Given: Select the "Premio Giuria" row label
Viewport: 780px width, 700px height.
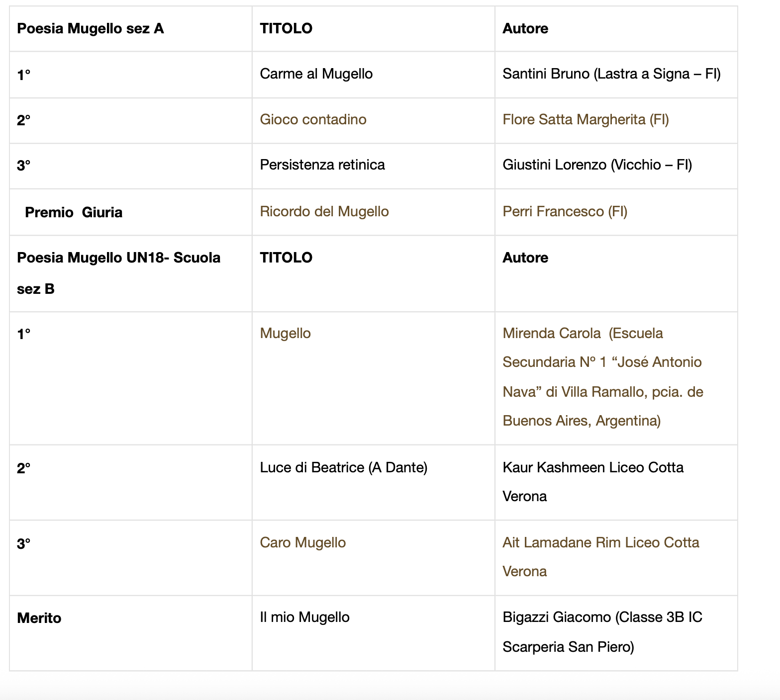Looking at the screenshot, I should coord(74,212).
